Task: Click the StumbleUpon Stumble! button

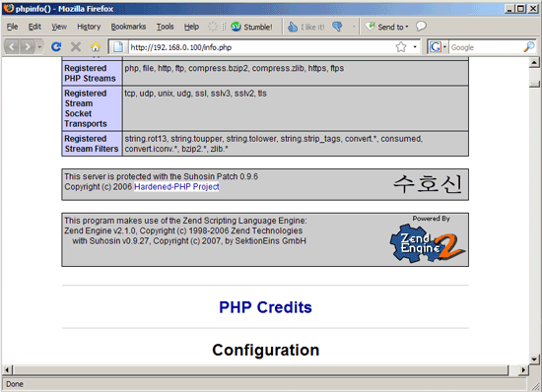Action: pyautogui.click(x=251, y=27)
